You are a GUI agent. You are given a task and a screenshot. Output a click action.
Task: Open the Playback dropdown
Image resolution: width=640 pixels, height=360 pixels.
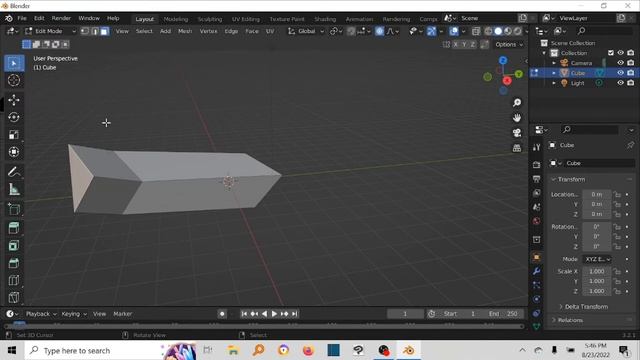point(41,314)
